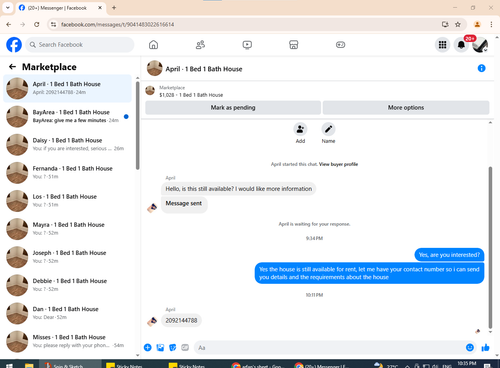Click the Add people icon
Viewport: 500px width, 368px height.
(300, 129)
